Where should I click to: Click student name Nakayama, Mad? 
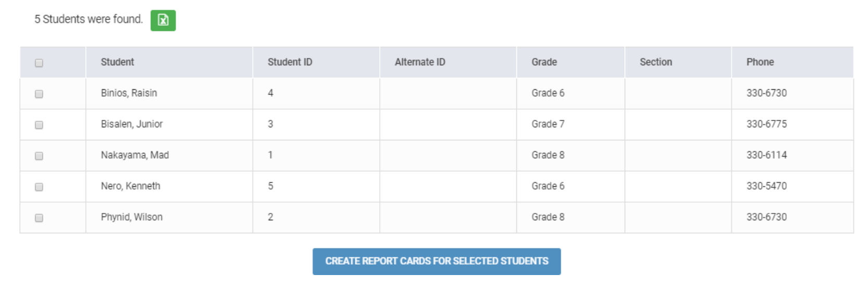(134, 155)
